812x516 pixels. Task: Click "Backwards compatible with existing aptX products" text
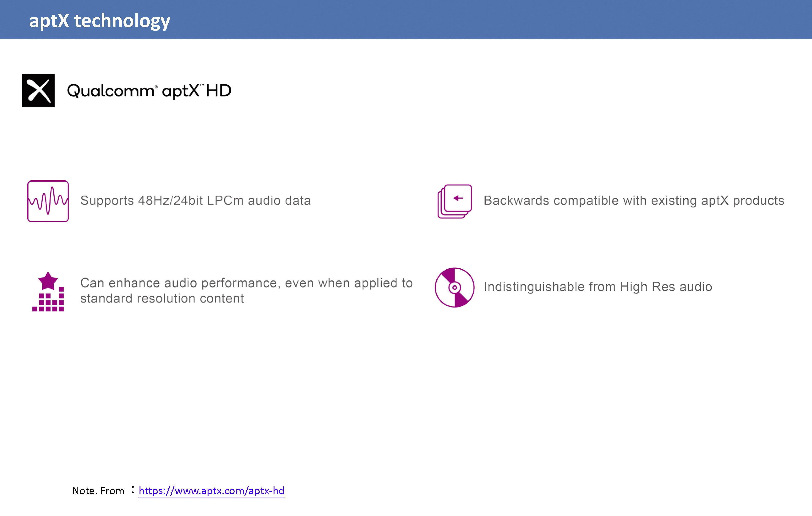tap(634, 200)
